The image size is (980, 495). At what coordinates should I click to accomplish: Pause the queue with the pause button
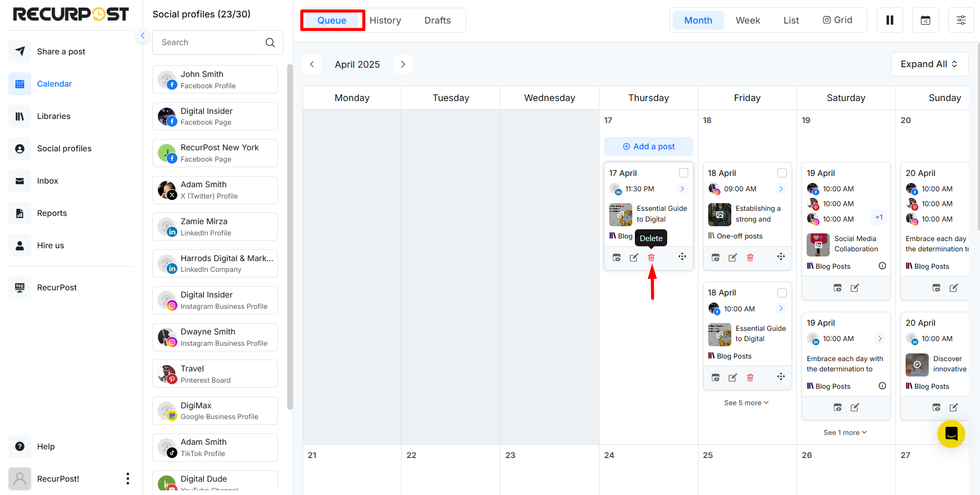click(890, 20)
